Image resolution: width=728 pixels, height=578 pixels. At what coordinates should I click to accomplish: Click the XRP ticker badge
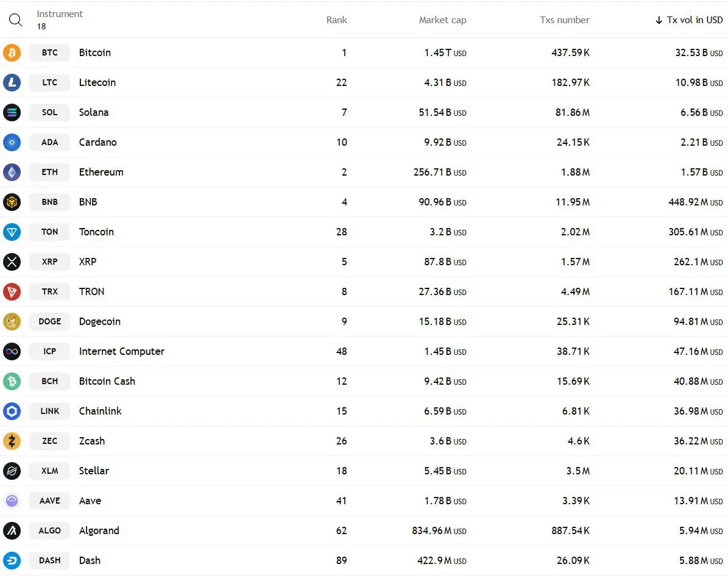[x=50, y=262]
